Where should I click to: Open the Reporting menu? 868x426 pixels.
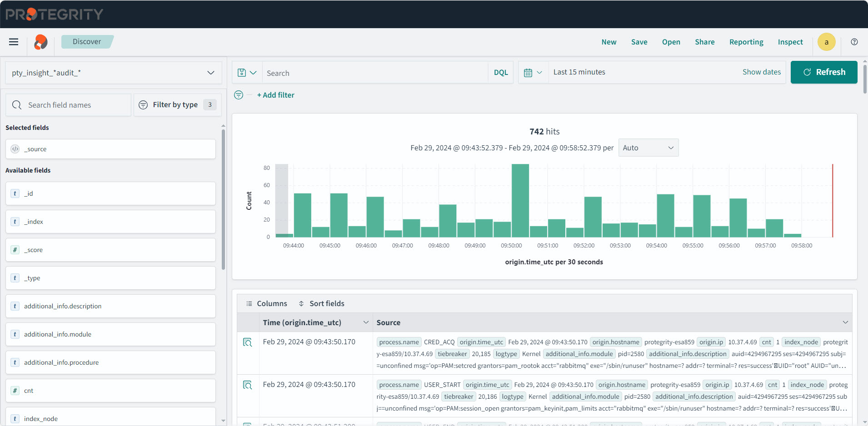point(746,42)
